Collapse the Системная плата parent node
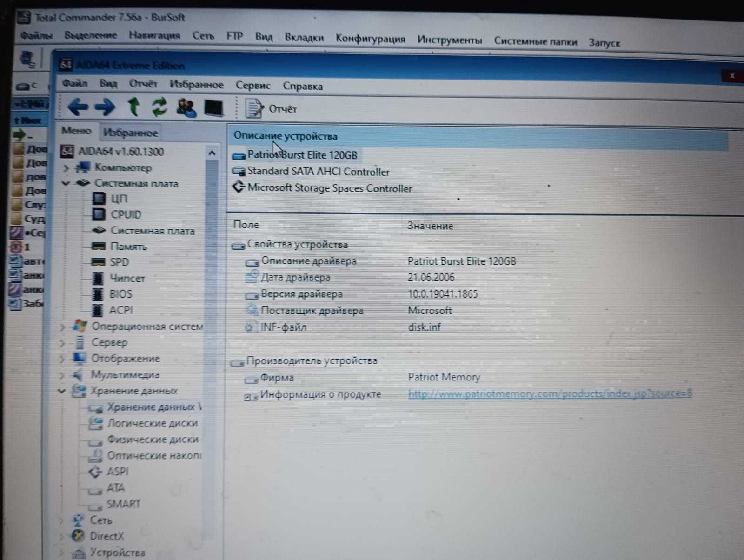Screen dimensions: 744x560 [66, 183]
